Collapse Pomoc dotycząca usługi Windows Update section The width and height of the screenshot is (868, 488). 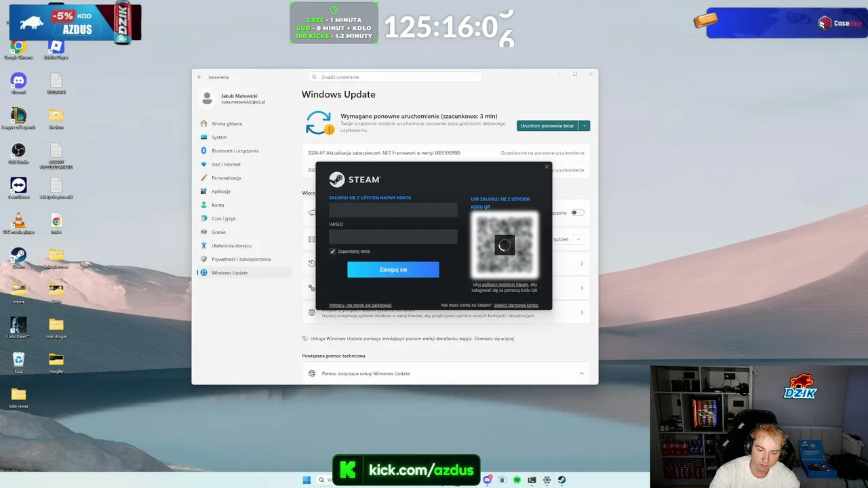[581, 373]
